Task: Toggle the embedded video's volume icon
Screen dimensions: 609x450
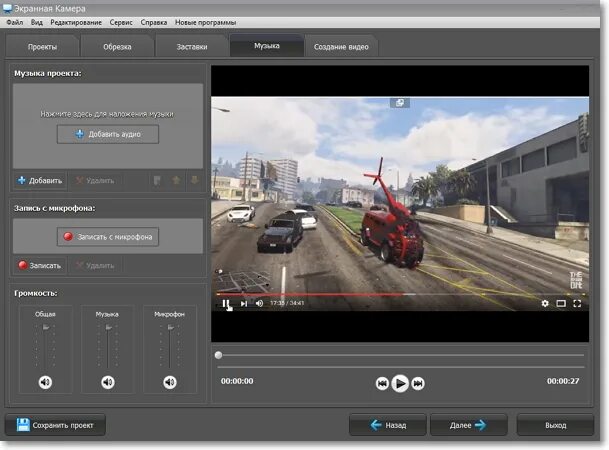Action: (259, 303)
